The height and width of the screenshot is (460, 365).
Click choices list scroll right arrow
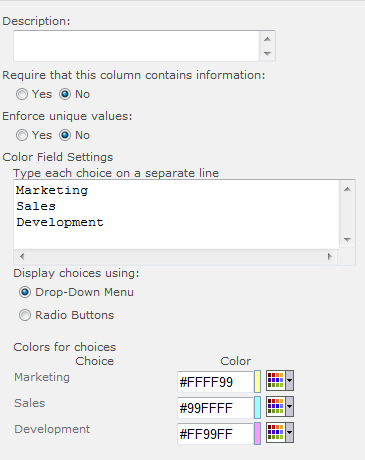coord(330,256)
